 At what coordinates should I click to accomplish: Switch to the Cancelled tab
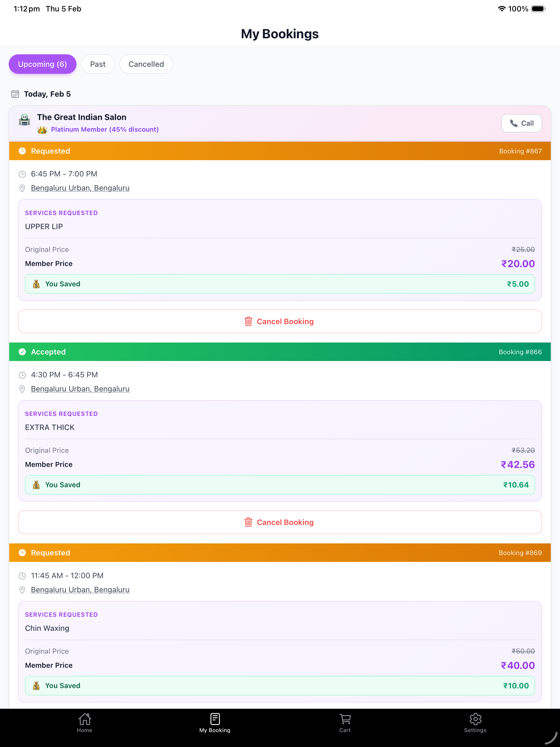pyautogui.click(x=146, y=64)
